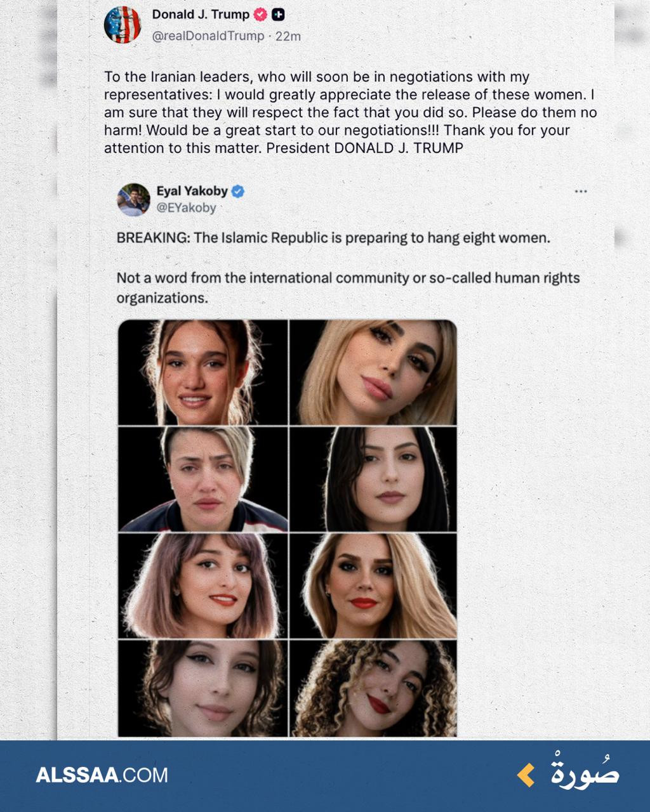Click the avatar beside Donald J. Trump's name
Screen dimensions: 650x812
(123, 25)
